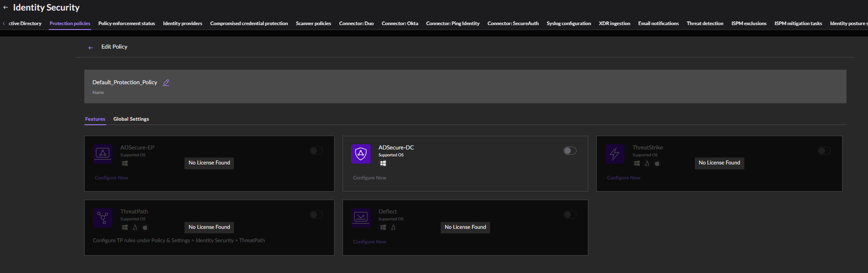Open the Syslog configuration tab
Screen dimensions: 868x273
coord(568,23)
